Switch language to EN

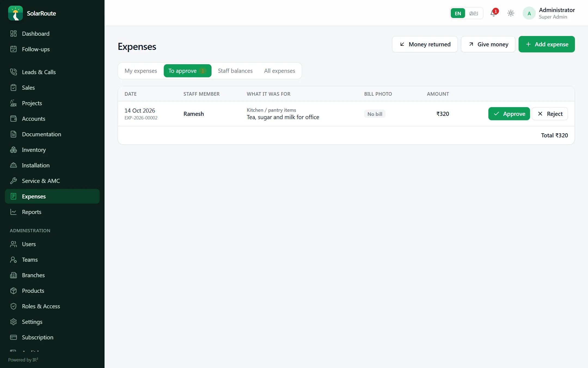pyautogui.click(x=458, y=13)
